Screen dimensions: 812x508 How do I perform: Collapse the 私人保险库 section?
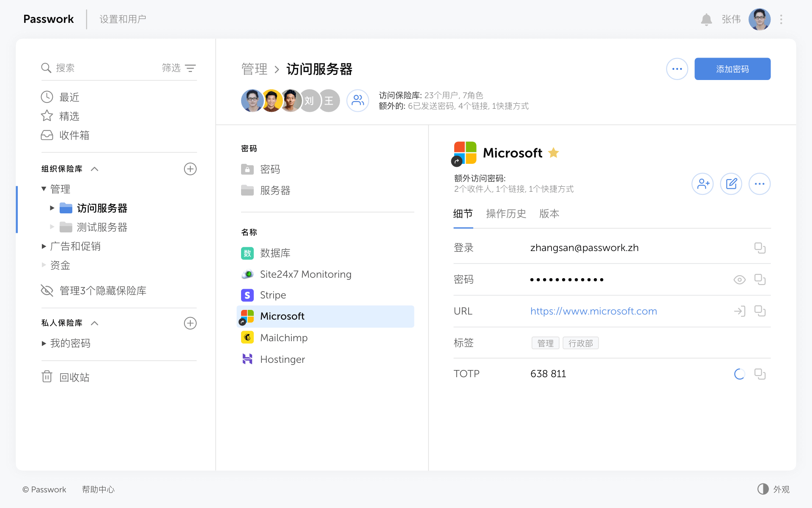pyautogui.click(x=95, y=323)
